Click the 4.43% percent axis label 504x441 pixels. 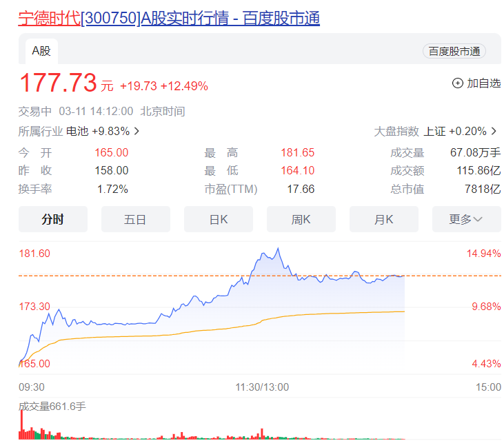point(486,364)
